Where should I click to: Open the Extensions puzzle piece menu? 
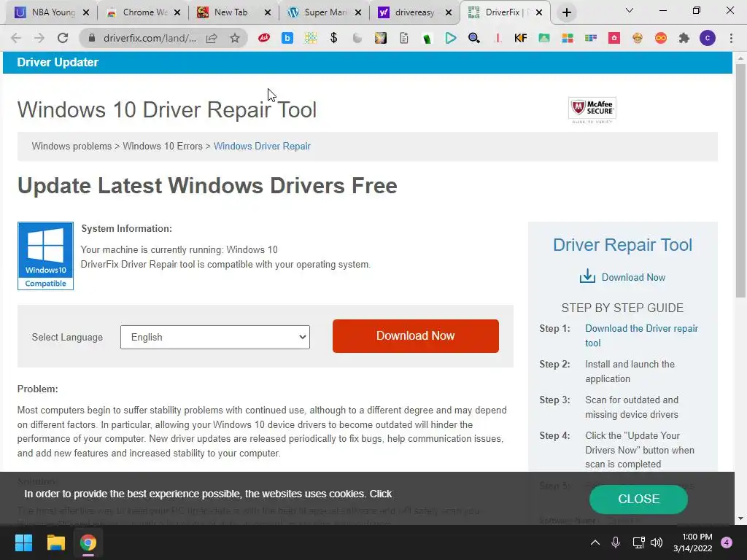[684, 38]
